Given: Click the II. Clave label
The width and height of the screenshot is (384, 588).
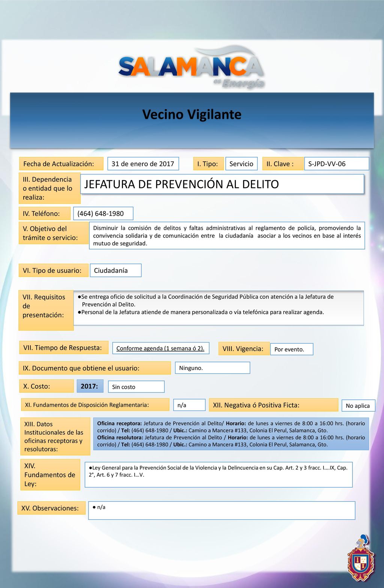Looking at the screenshot, I should tap(283, 164).
